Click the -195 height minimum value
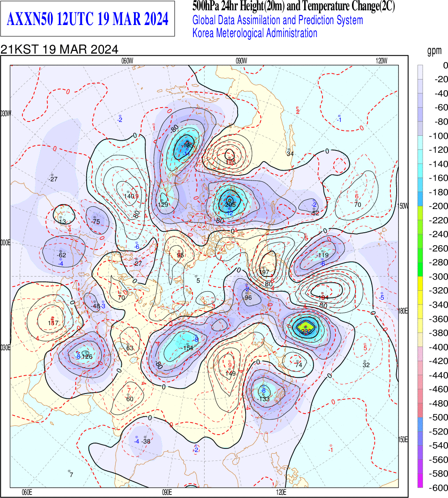Viewport: 448px width, 498px height. [x=187, y=146]
